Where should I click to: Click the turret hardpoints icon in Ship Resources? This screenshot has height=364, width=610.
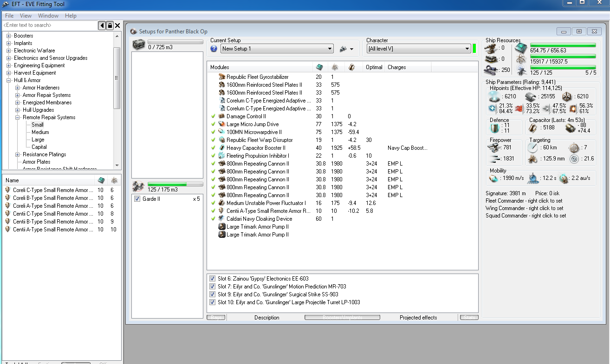[492, 48]
